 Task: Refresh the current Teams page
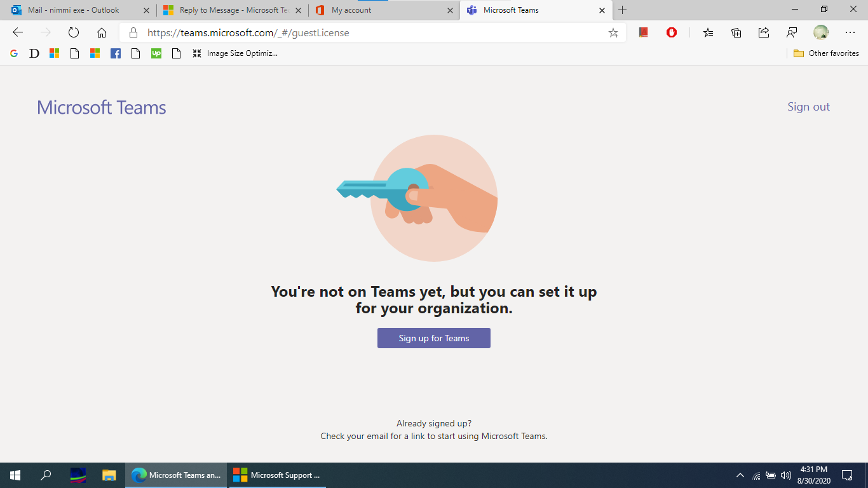[73, 32]
